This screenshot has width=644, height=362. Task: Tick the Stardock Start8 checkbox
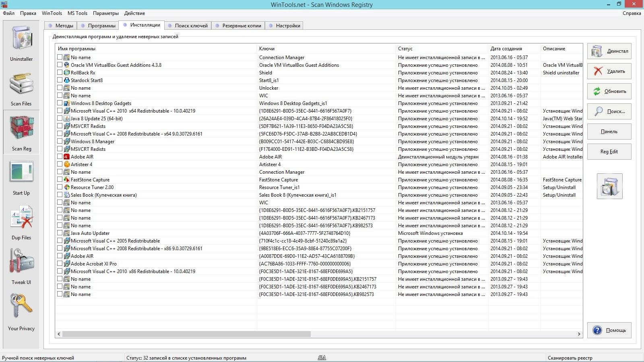(60, 80)
